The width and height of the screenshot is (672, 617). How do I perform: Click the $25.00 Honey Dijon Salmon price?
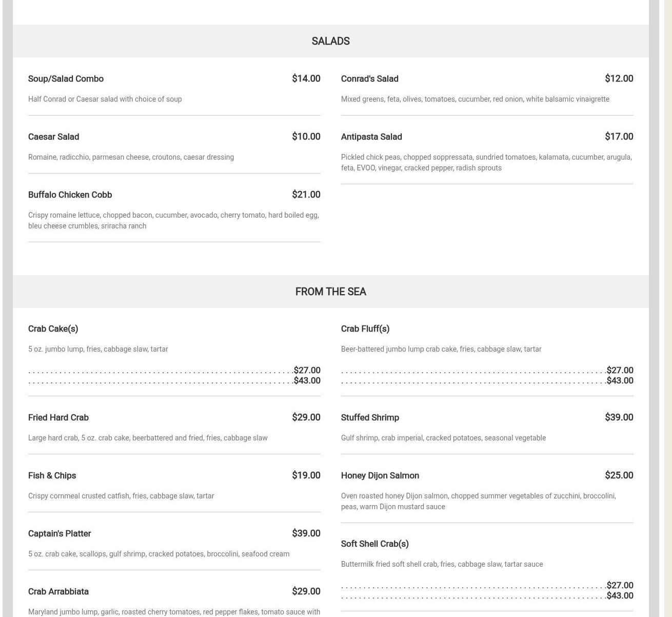619,475
